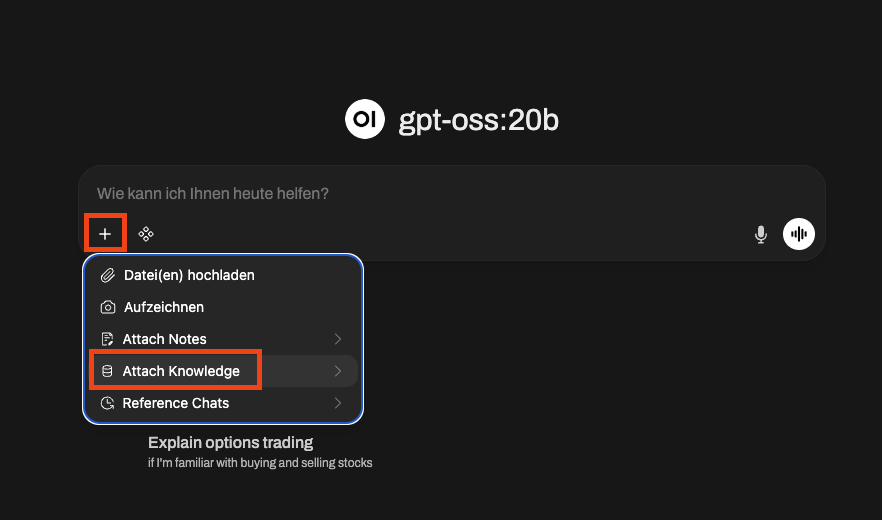Open the integrations icon beside the plus button
Image resolution: width=882 pixels, height=520 pixels.
(146, 234)
